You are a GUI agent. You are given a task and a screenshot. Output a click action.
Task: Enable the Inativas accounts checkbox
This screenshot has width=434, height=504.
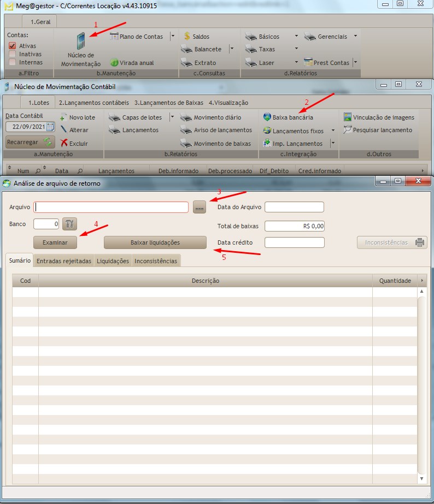click(13, 54)
